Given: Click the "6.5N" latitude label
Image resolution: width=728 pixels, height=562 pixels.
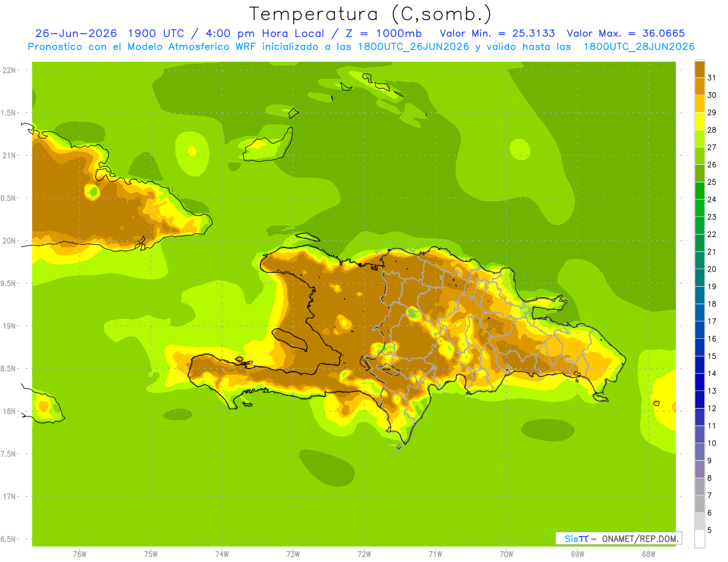Looking at the screenshot, I should pyautogui.click(x=8, y=539).
